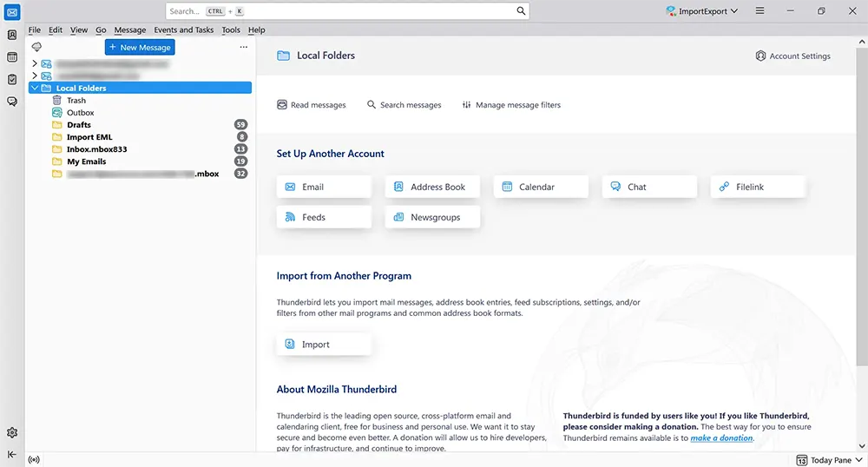
Task: Click the My Emails unread count 19
Action: 240,161
